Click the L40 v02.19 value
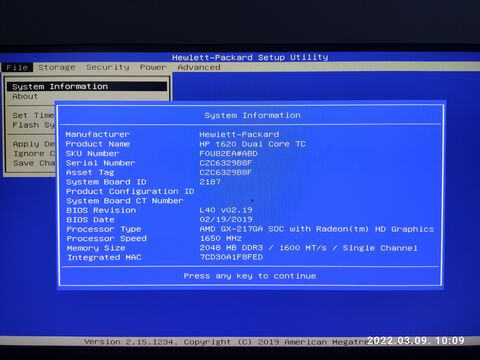The width and height of the screenshot is (480, 360). tap(226, 210)
